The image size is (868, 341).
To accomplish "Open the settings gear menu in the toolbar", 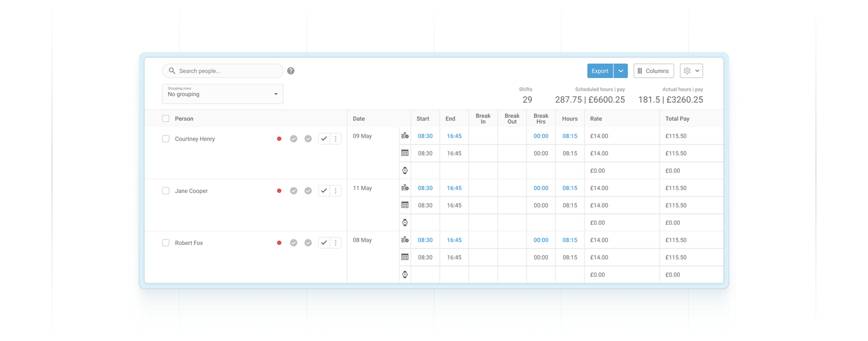I will [688, 71].
